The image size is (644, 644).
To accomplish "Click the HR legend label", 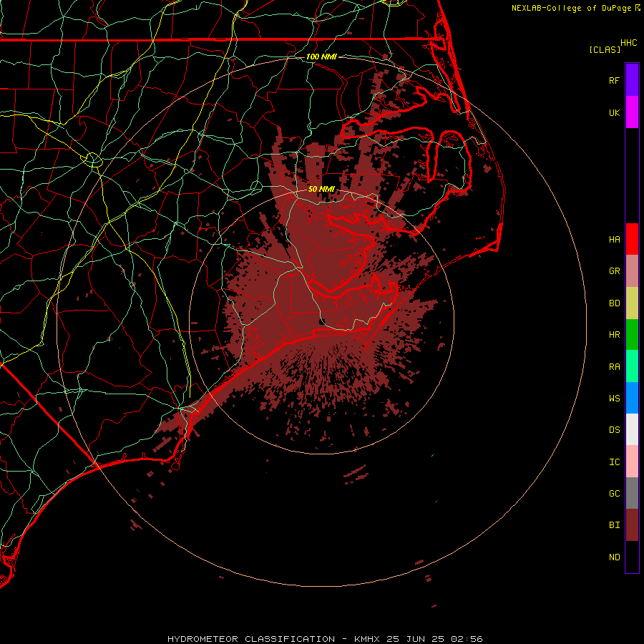I will (x=614, y=335).
